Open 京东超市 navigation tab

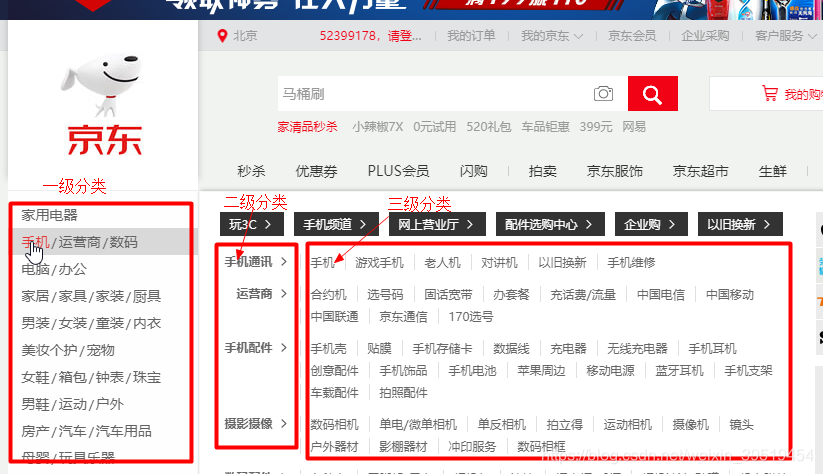pos(701,171)
